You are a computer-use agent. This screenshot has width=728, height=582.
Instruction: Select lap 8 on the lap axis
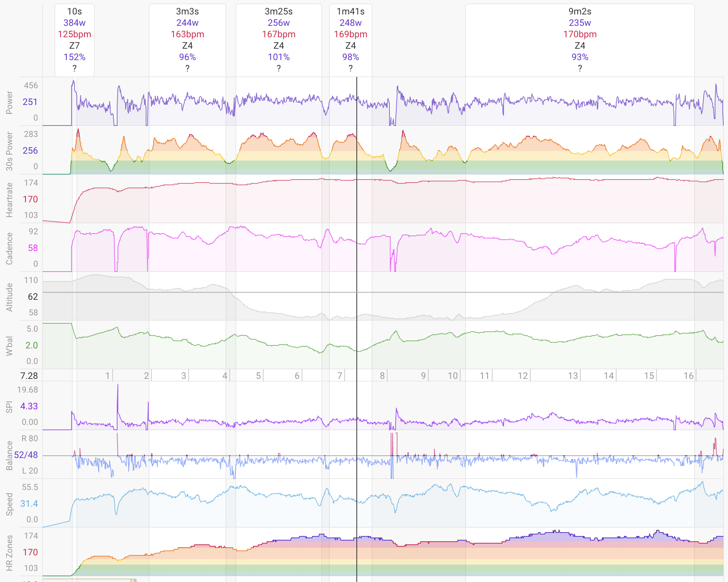coord(382,376)
